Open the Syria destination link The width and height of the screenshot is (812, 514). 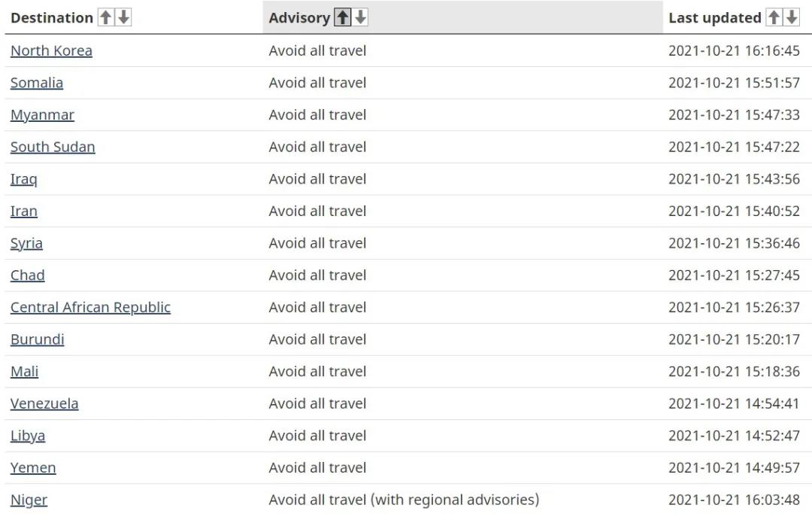26,244
